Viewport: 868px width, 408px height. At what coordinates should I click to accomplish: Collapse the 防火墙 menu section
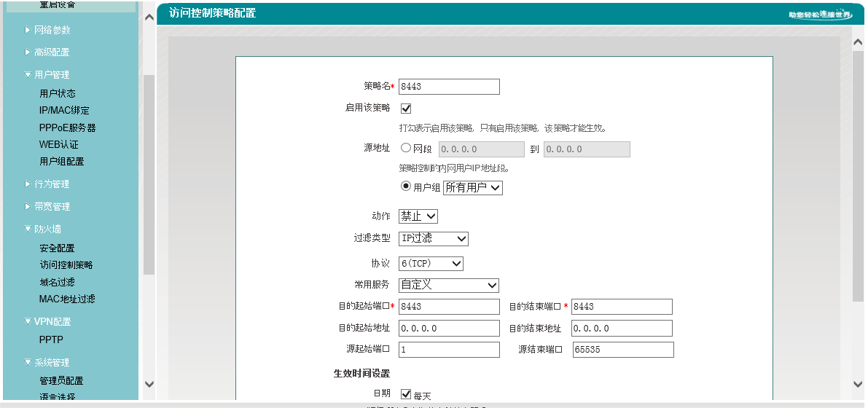click(x=42, y=229)
